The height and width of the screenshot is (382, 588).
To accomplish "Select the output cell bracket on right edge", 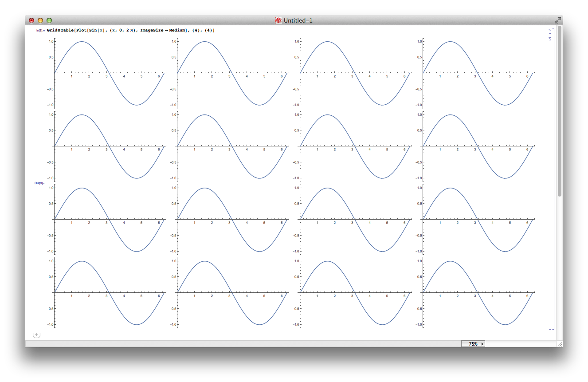I will pyautogui.click(x=550, y=183).
